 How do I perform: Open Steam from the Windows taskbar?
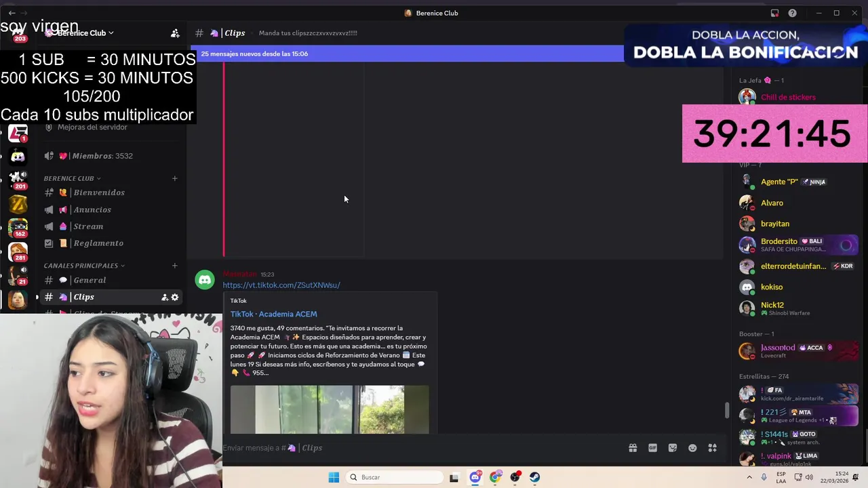(x=535, y=477)
